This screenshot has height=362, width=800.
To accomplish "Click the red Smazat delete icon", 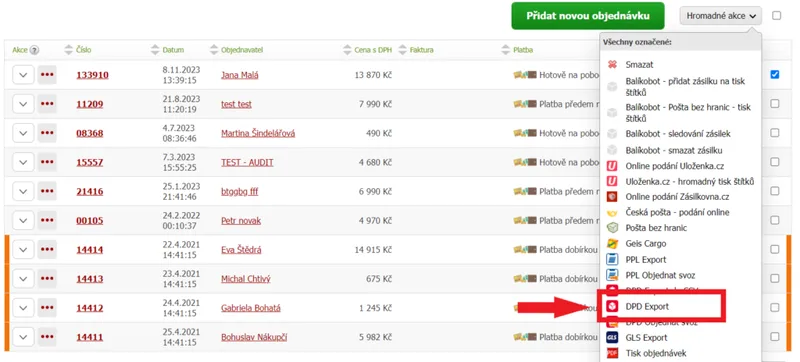I will 613,65.
